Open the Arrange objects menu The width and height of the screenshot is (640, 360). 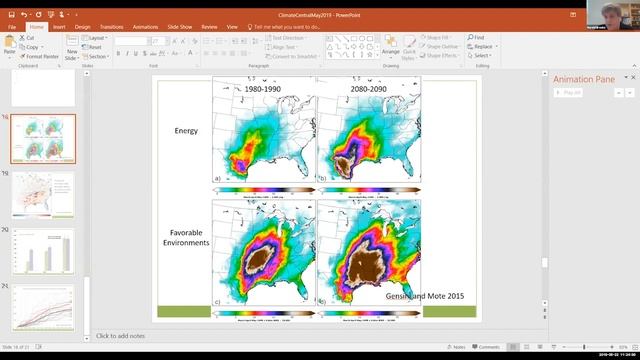391,46
